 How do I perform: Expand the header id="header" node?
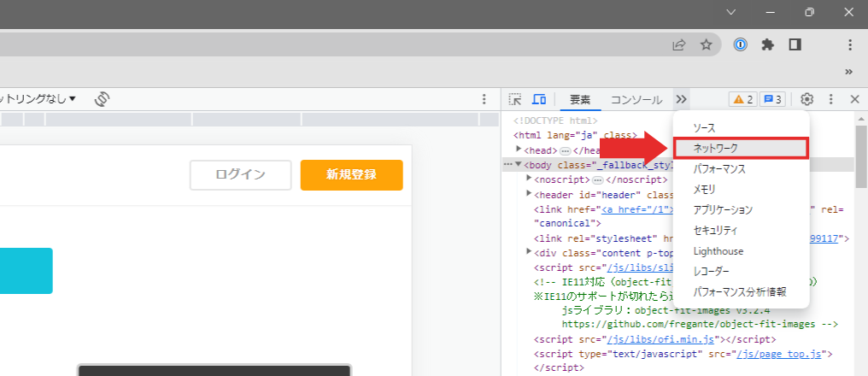point(529,193)
